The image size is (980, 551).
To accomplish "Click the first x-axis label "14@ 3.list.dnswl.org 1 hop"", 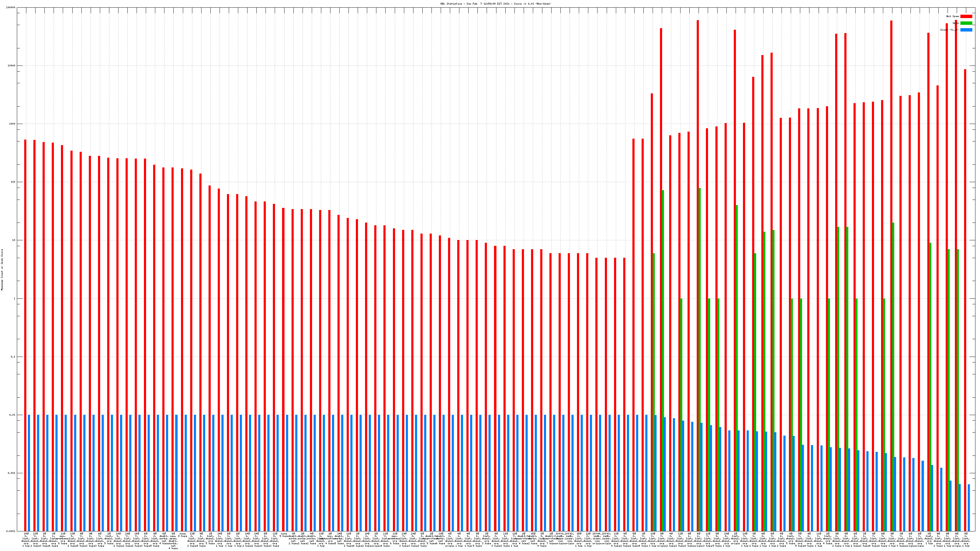I will point(26,540).
